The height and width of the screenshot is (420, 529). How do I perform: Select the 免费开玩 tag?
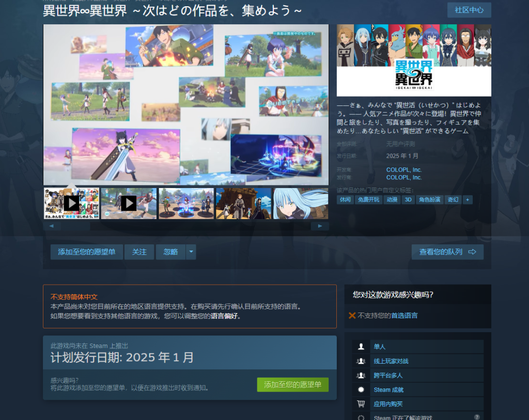click(368, 200)
